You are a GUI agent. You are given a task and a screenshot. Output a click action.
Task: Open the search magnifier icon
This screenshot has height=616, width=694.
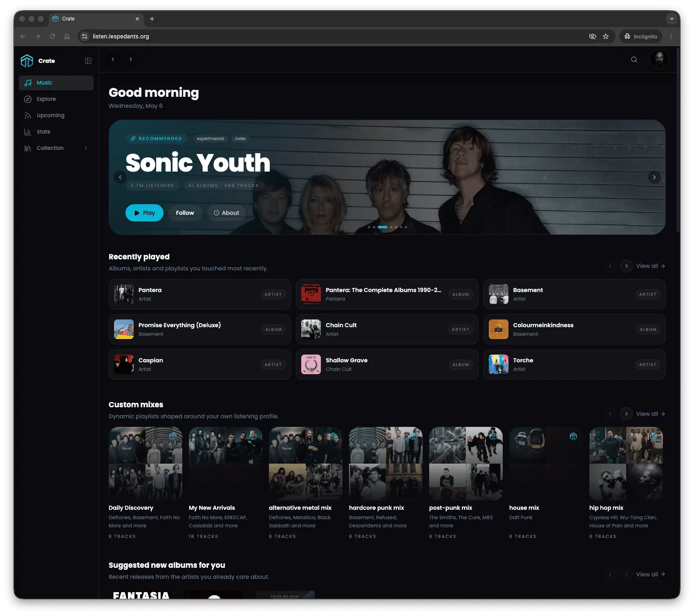point(634,60)
